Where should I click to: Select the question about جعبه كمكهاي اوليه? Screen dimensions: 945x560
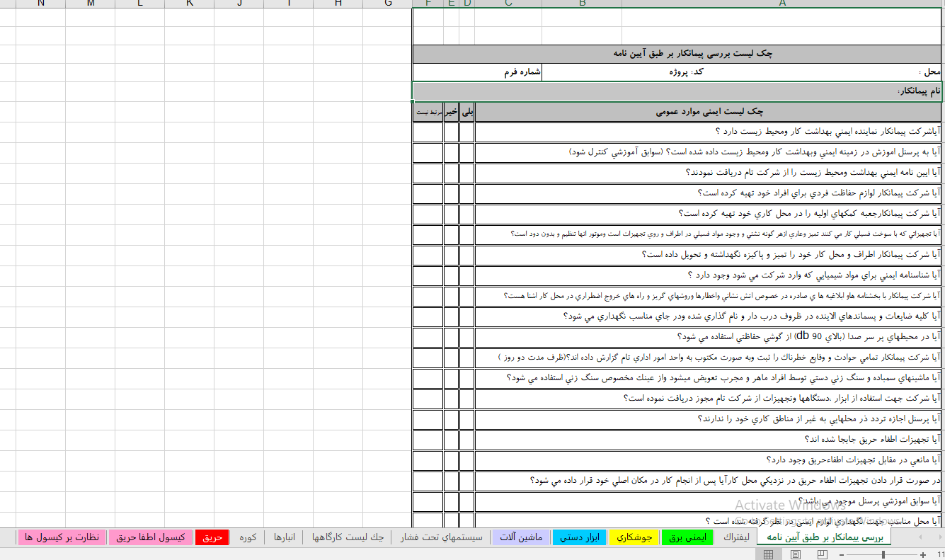pyautogui.click(x=709, y=214)
